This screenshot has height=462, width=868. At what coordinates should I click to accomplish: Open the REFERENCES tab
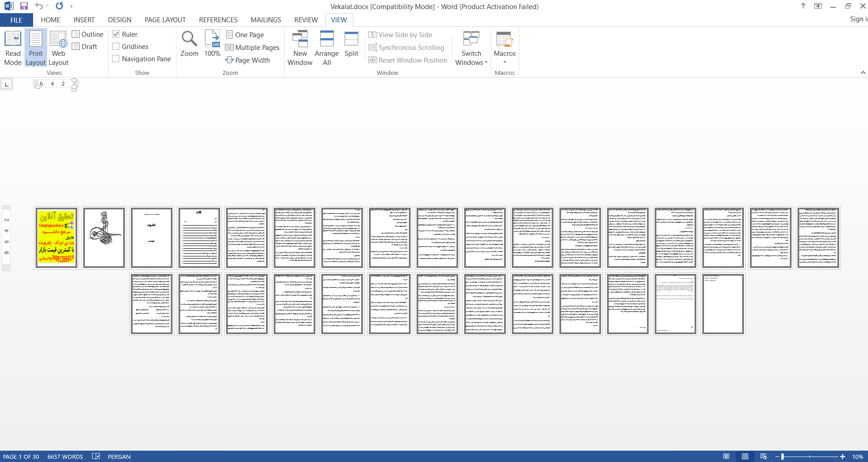tap(218, 20)
